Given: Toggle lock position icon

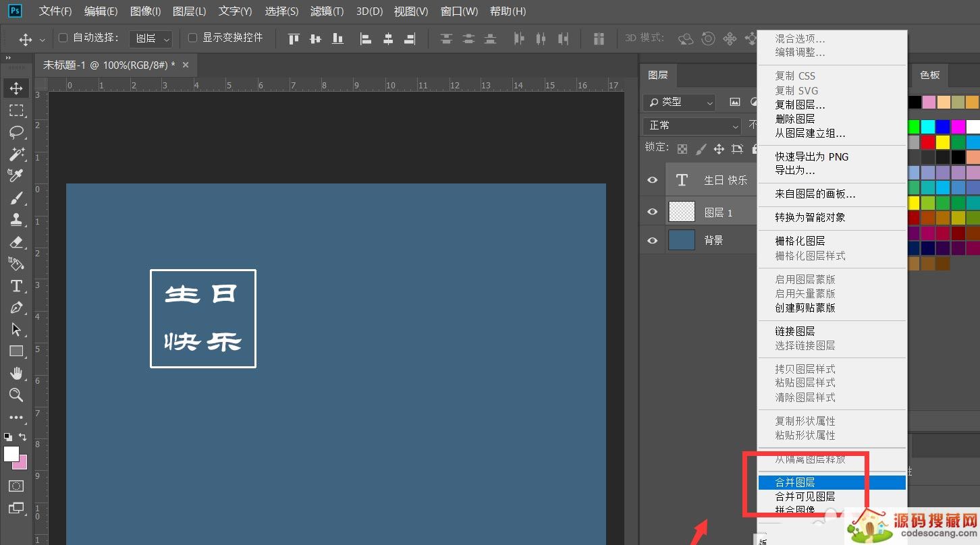Looking at the screenshot, I should (719, 148).
